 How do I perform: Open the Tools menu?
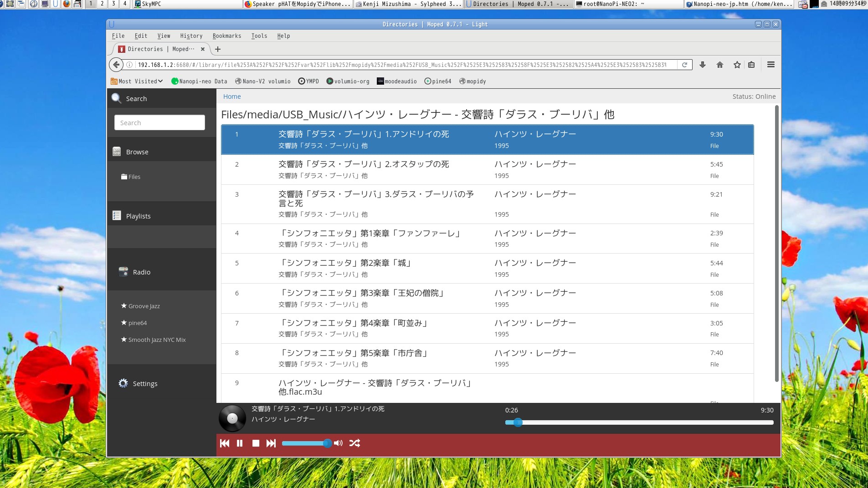pyautogui.click(x=259, y=36)
